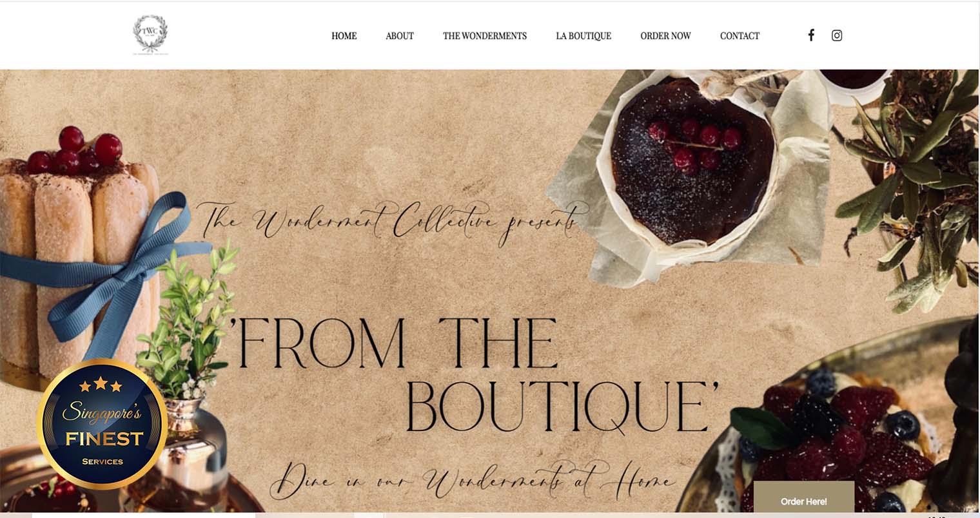980x518 pixels.
Task: Open LA BOUTIQUE from the navigation
Action: 583,36
